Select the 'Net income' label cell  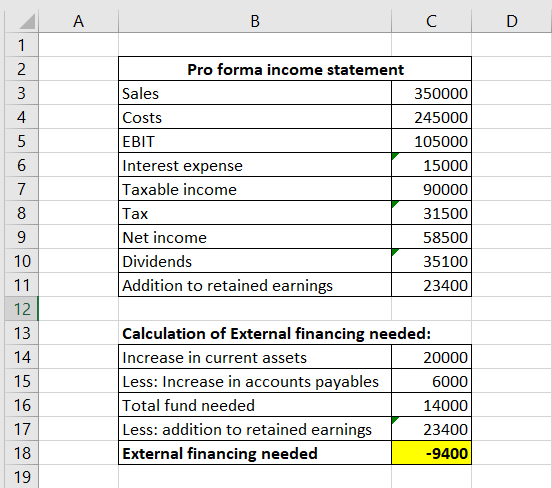(255, 237)
